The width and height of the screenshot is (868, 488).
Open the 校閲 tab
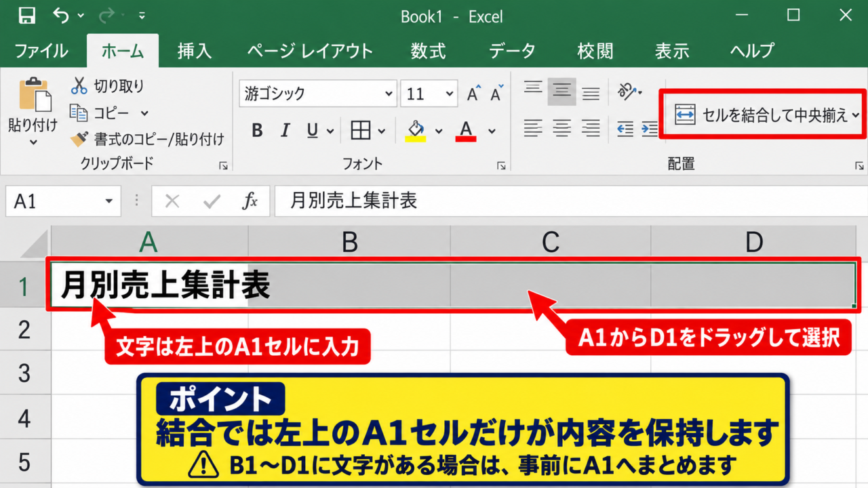pos(595,51)
